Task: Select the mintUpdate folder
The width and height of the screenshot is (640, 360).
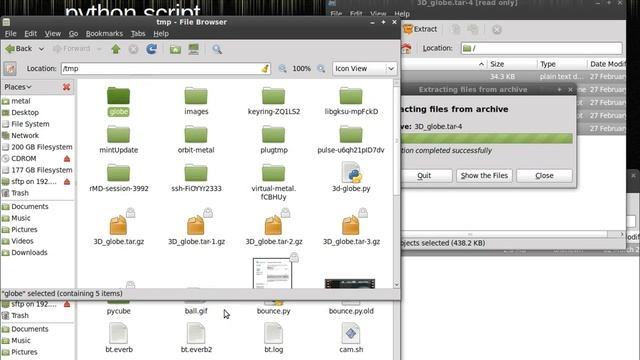Action: (x=118, y=140)
